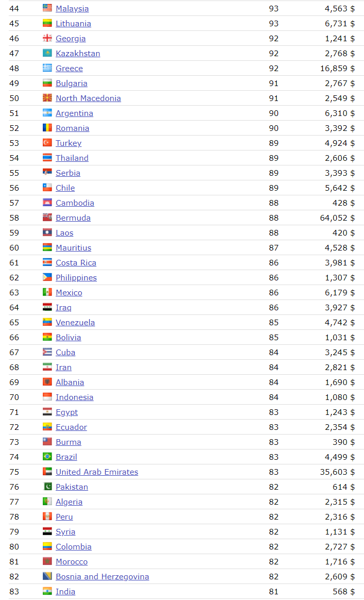Image resolution: width=364 pixels, height=600 pixels.
Task: Open the North Macedonia link
Action: coord(88,98)
